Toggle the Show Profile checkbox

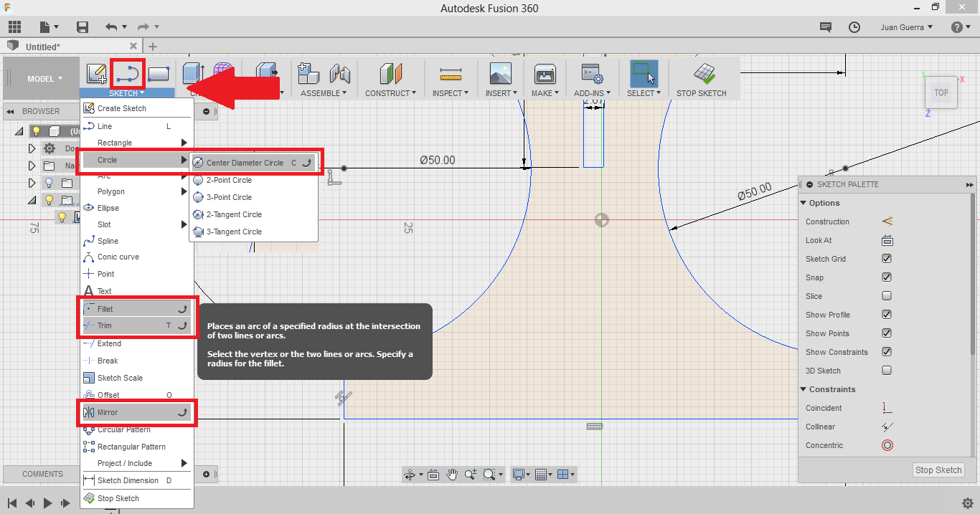pyautogui.click(x=887, y=315)
